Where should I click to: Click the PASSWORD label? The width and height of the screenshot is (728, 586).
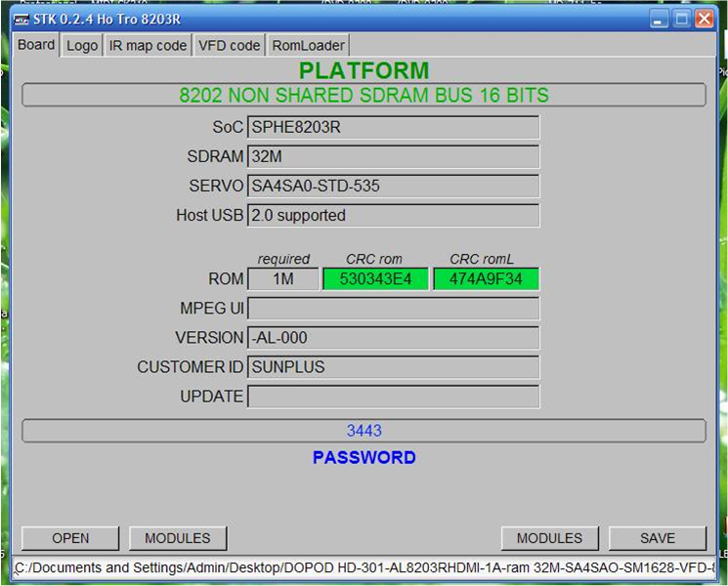(364, 457)
